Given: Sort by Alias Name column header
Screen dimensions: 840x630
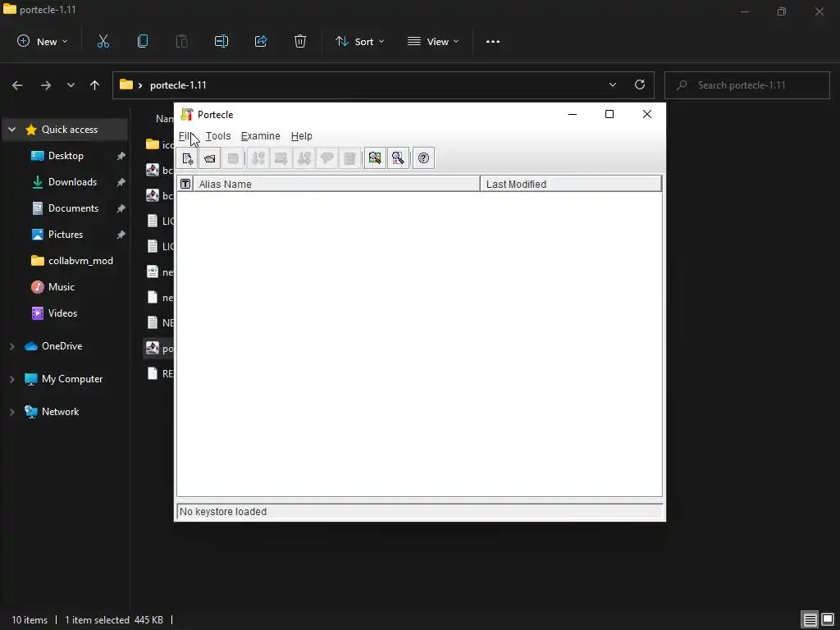Looking at the screenshot, I should click(x=336, y=184).
